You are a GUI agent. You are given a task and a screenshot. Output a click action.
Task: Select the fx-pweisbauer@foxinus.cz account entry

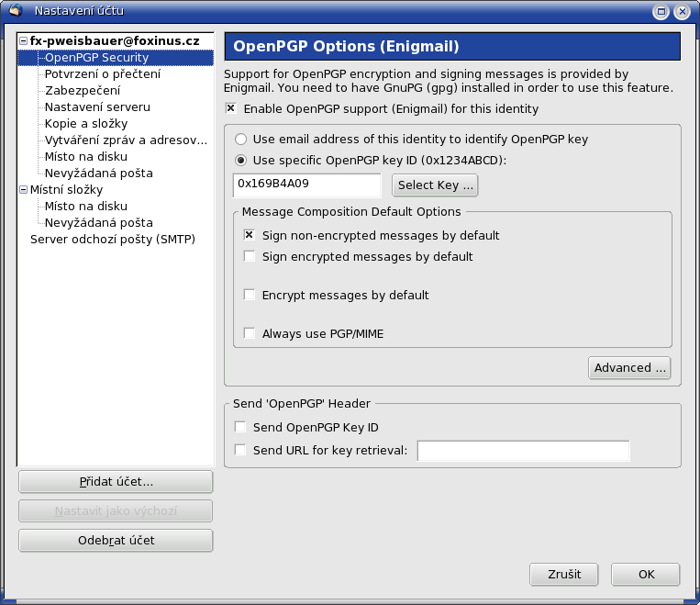[x=115, y=41]
